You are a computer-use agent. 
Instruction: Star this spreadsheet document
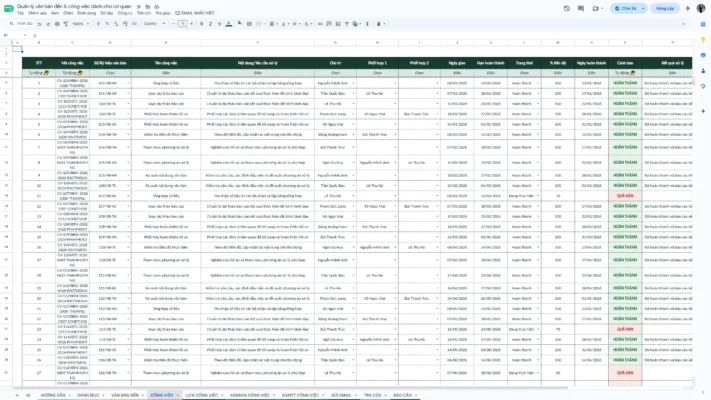click(139, 7)
